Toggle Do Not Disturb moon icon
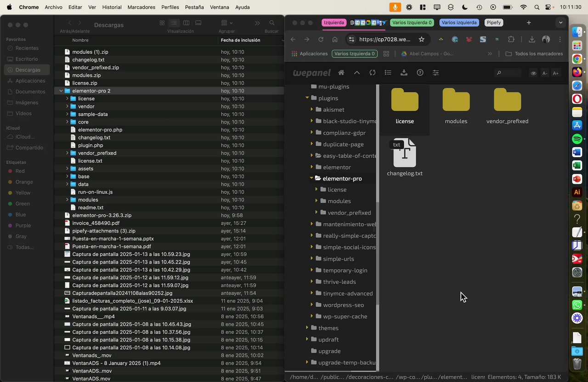Screen dimensions: 588x382 tap(465, 7)
